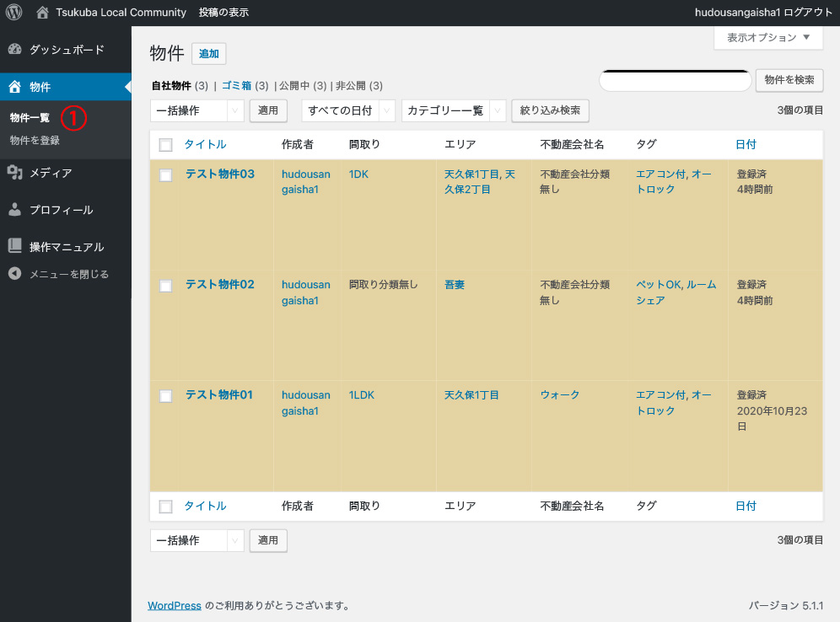
Task: Check the box for テスト物件03
Action: 166,175
